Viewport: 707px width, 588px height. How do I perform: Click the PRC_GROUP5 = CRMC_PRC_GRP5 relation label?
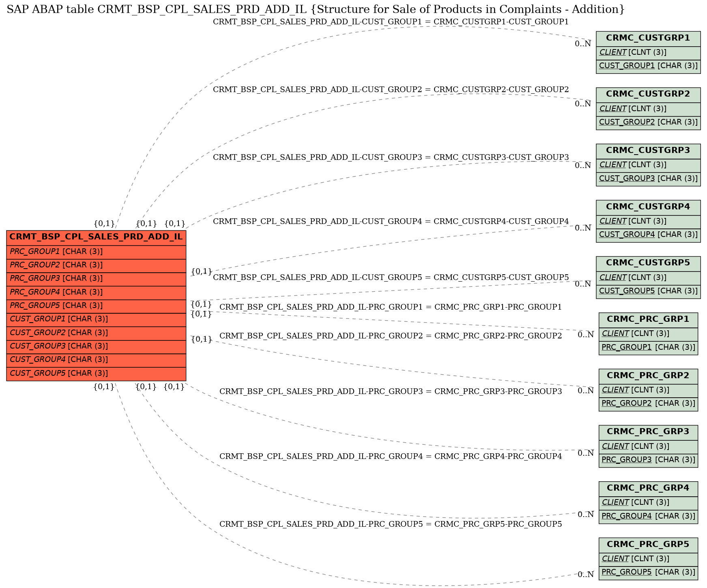click(391, 524)
